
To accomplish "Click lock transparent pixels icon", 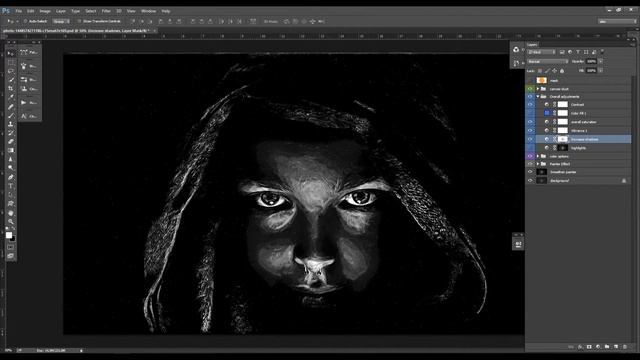I will (540, 71).
